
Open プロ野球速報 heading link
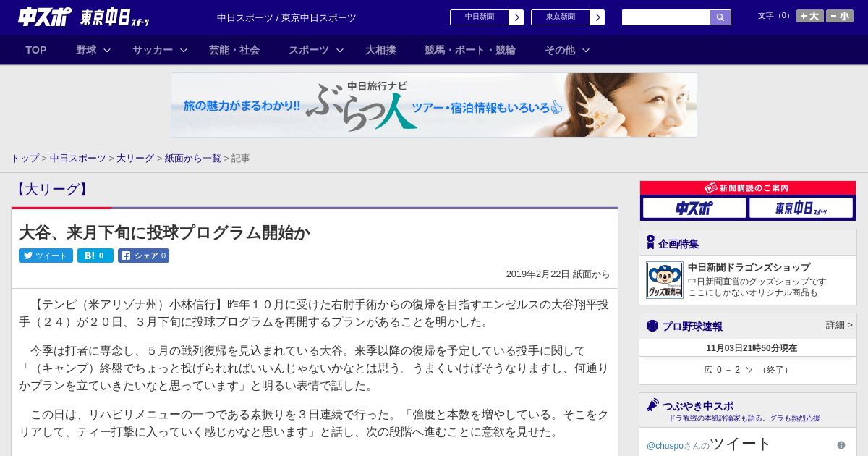[x=692, y=326]
